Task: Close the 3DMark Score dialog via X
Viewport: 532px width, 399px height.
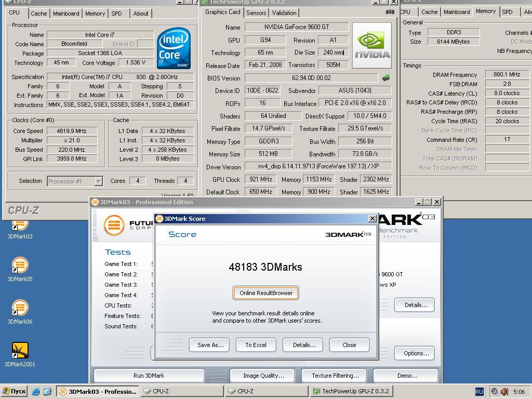Action: point(372,219)
